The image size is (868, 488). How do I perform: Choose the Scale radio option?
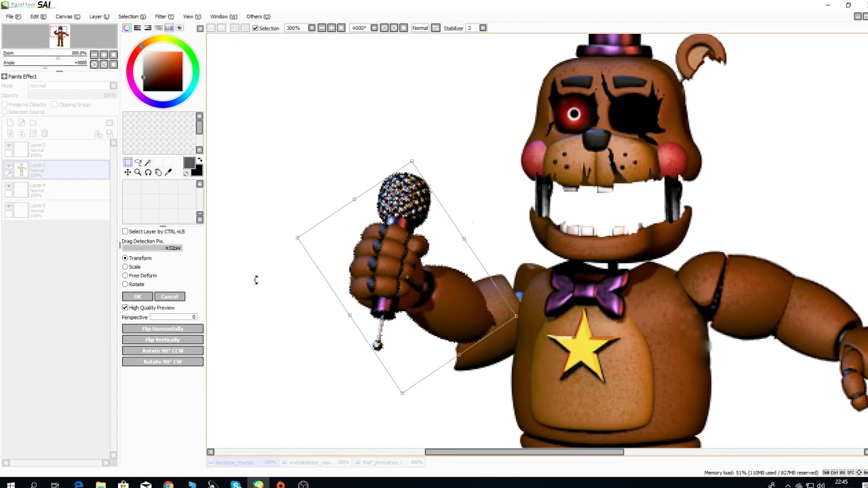pyautogui.click(x=125, y=267)
